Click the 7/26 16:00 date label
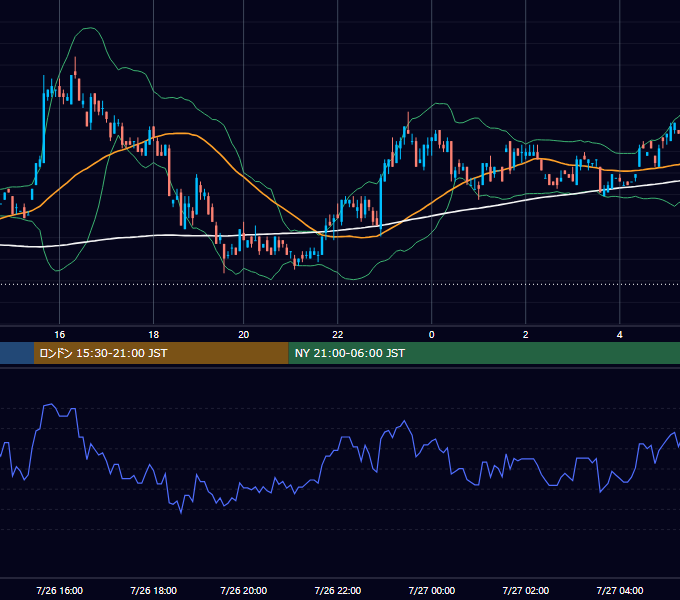 tap(59, 590)
